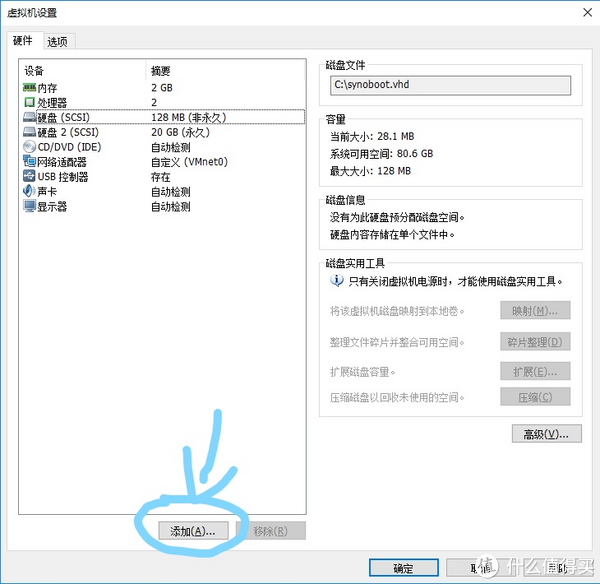
Task: Click the 128 MB (非永久) summary value
Action: pos(189,117)
